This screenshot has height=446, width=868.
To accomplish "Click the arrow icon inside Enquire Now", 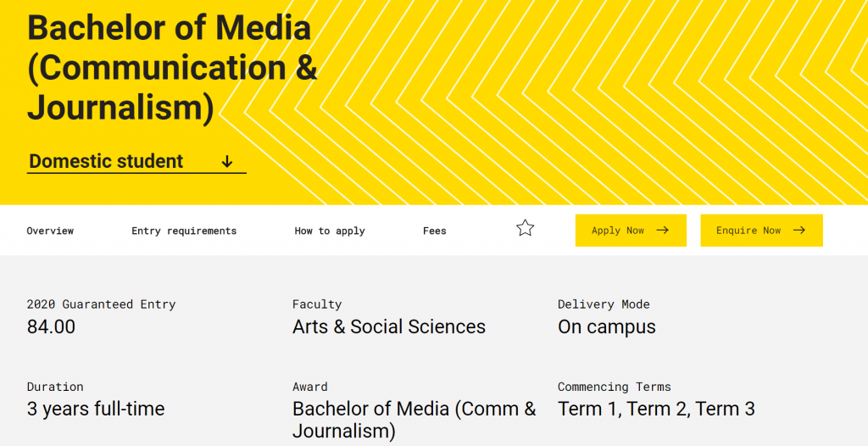I will (x=798, y=231).
